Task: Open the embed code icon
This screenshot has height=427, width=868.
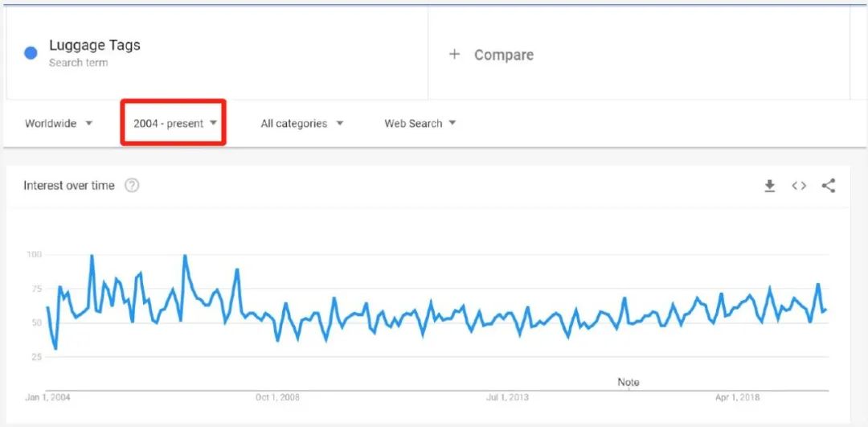Action: [799, 186]
